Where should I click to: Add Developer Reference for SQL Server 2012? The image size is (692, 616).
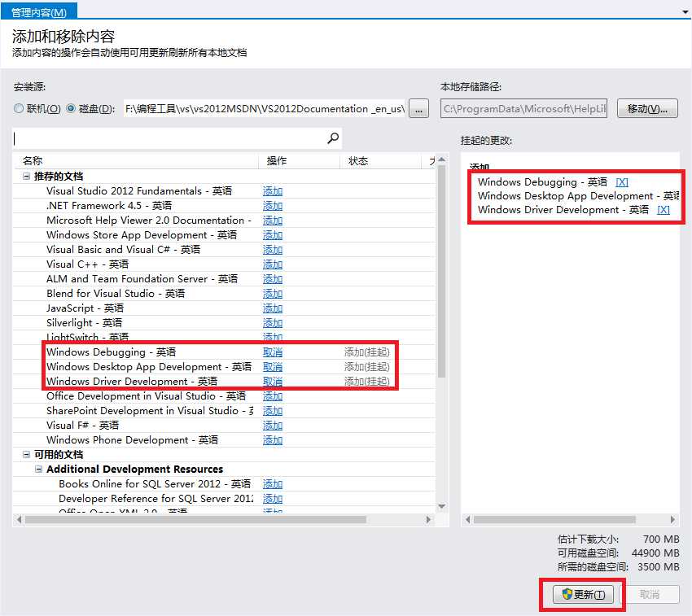point(272,499)
